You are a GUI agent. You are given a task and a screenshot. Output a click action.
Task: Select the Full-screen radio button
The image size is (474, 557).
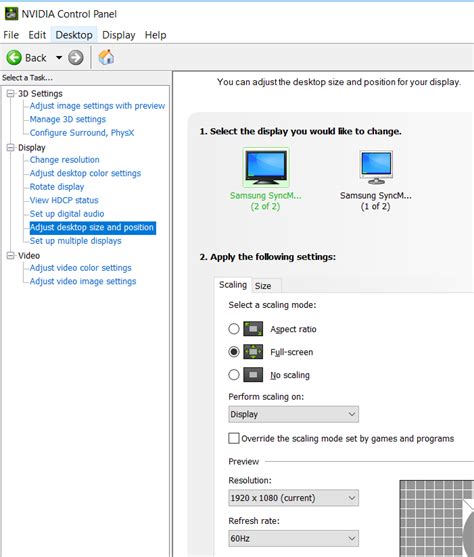click(234, 352)
